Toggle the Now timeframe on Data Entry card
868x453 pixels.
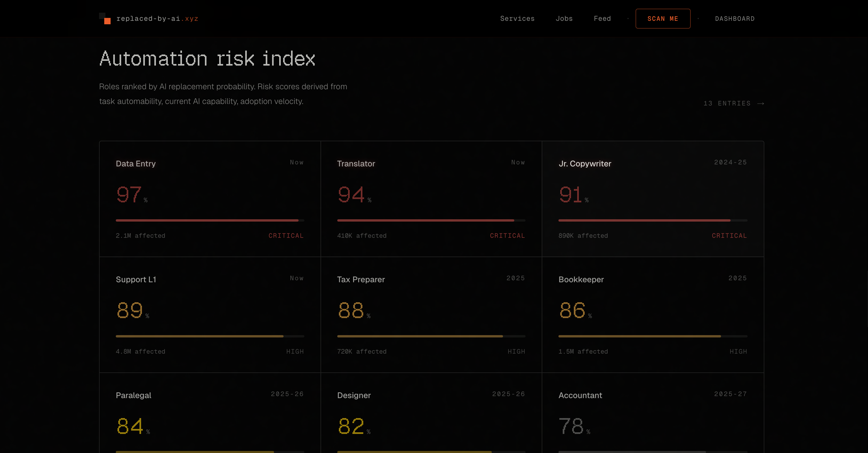[x=297, y=162]
